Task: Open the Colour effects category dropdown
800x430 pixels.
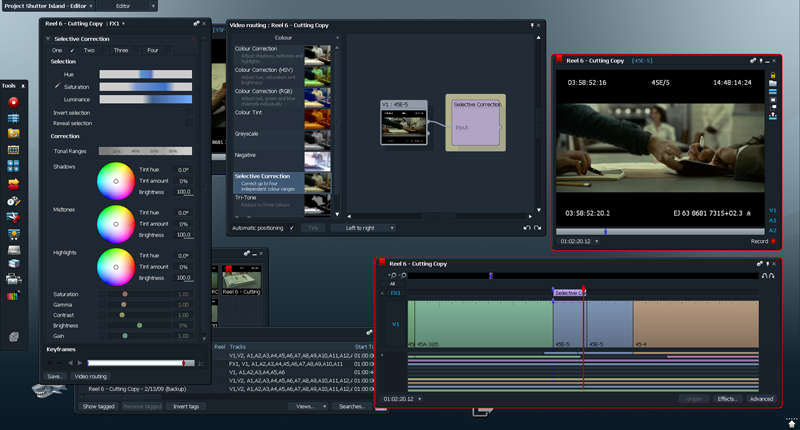Action: coord(284,37)
